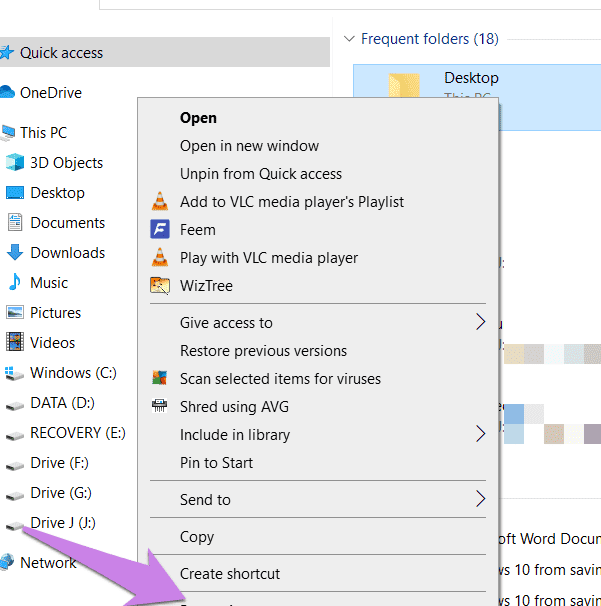Viewport: 601px width, 606px height.
Task: Expand the Give access to submenu arrow
Action: click(x=480, y=322)
